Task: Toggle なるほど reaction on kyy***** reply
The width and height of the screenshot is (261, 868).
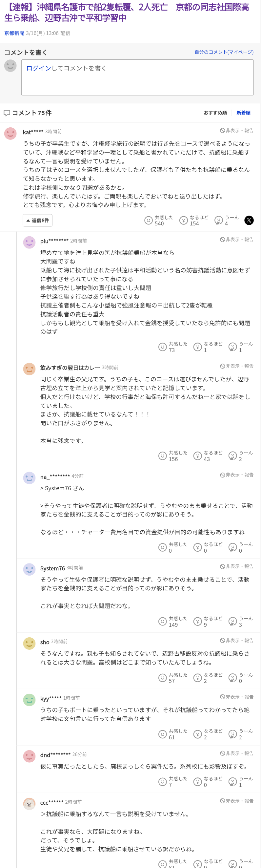Action: coord(198,734)
